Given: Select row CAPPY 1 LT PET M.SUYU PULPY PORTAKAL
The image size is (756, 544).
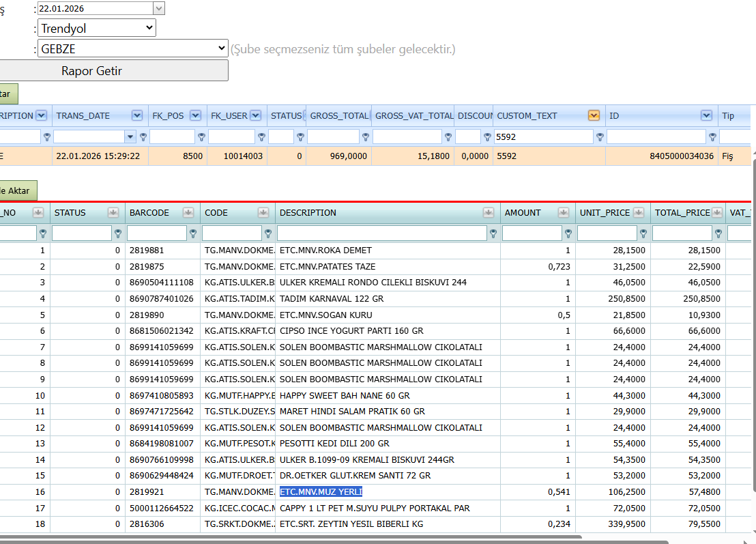Looking at the screenshot, I should pyautogui.click(x=375, y=508).
